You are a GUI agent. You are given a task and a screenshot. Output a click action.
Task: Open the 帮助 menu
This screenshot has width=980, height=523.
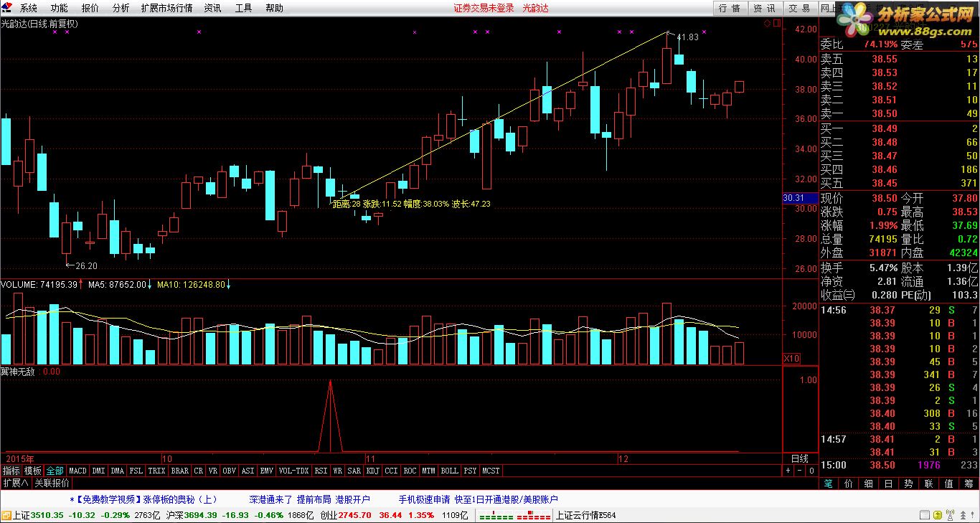(x=274, y=8)
